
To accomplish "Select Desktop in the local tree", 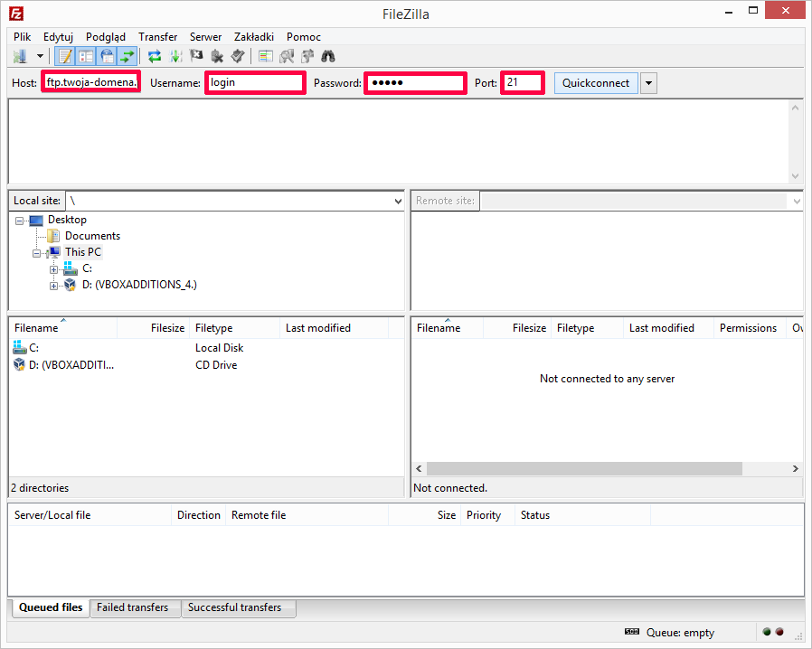I will point(67,220).
